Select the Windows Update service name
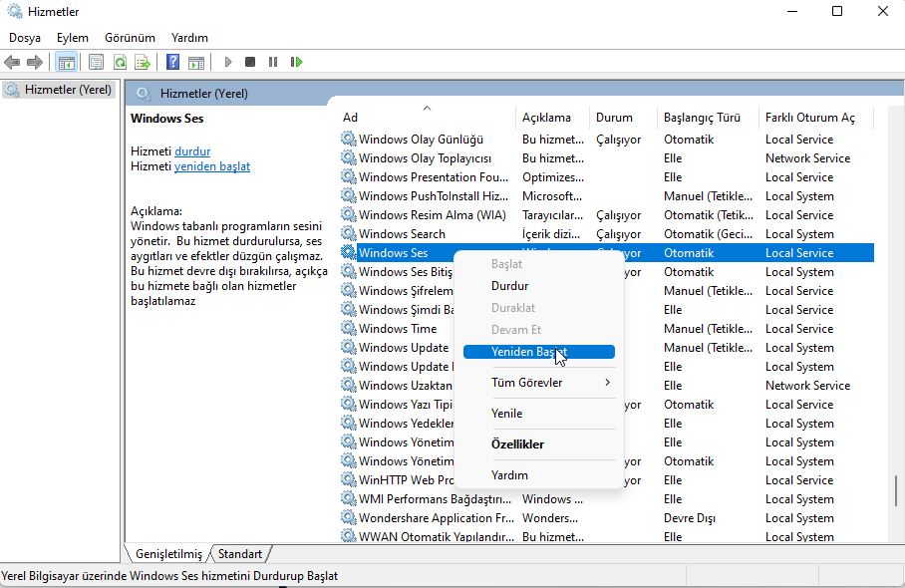 pyautogui.click(x=404, y=348)
